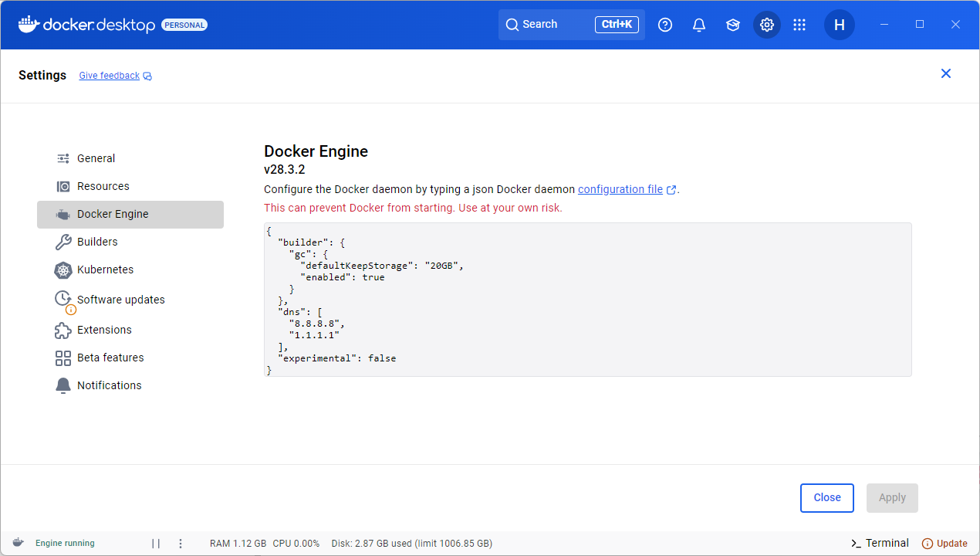Image resolution: width=980 pixels, height=556 pixels.
Task: Click the status bar whale icon
Action: click(x=18, y=543)
